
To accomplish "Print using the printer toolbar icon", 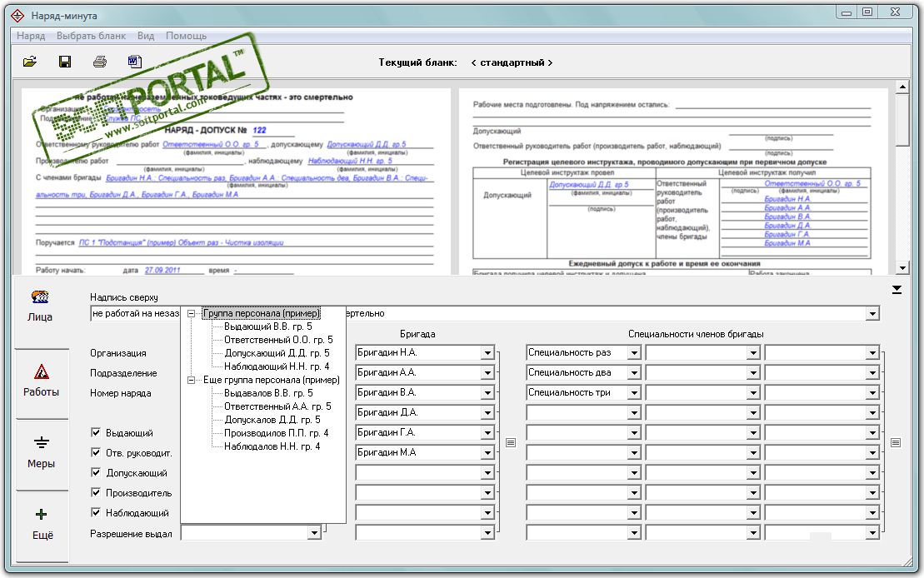I will pyautogui.click(x=100, y=62).
